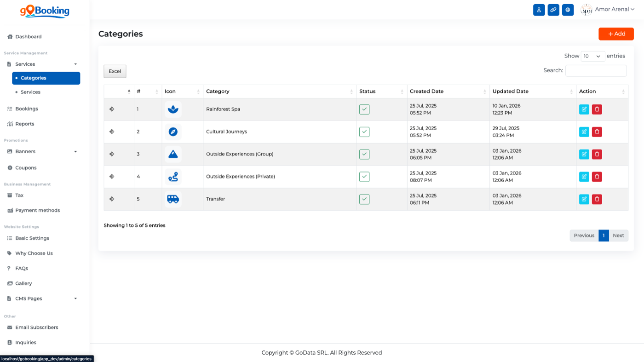Screen dimensions: 644x362
Task: Open Coupons from sidebar
Action: pos(26,168)
